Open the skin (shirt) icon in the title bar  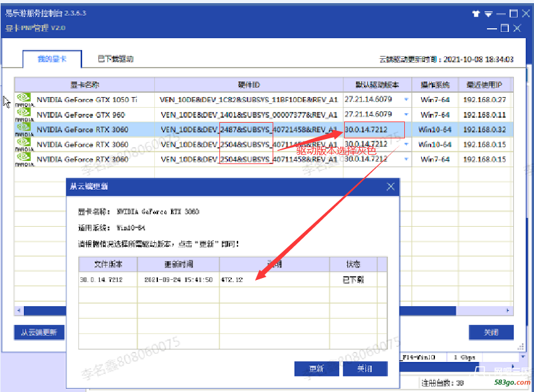coord(476,14)
